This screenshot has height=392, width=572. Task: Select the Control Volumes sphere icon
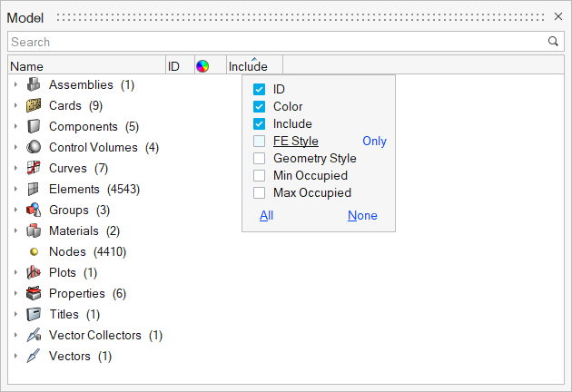click(34, 147)
